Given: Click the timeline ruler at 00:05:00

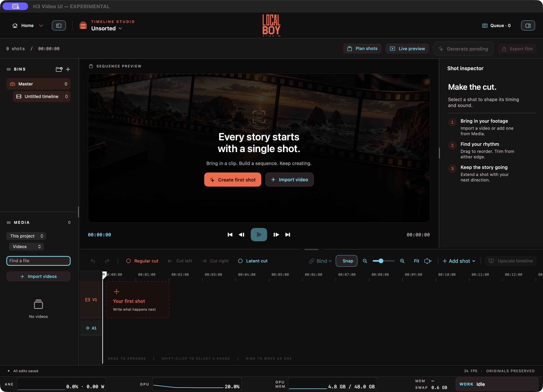Looking at the screenshot, I should click(x=280, y=275).
